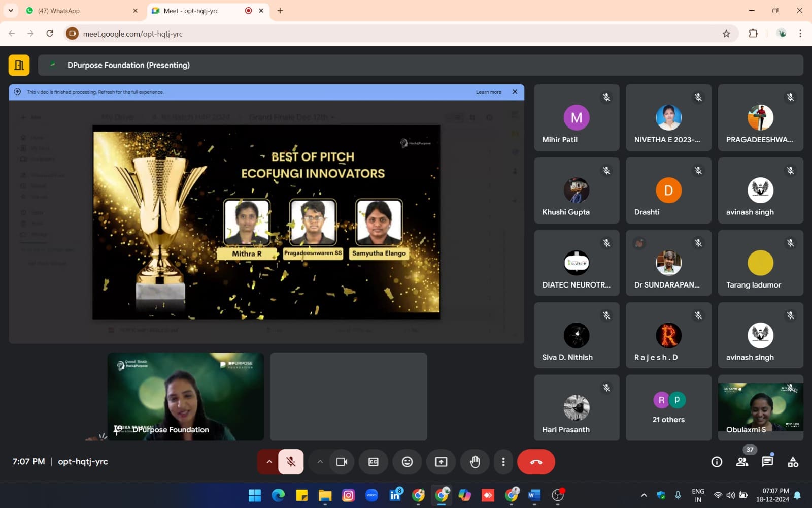Image resolution: width=812 pixels, height=508 pixels.
Task: Click the raise hand icon
Action: [475, 462]
